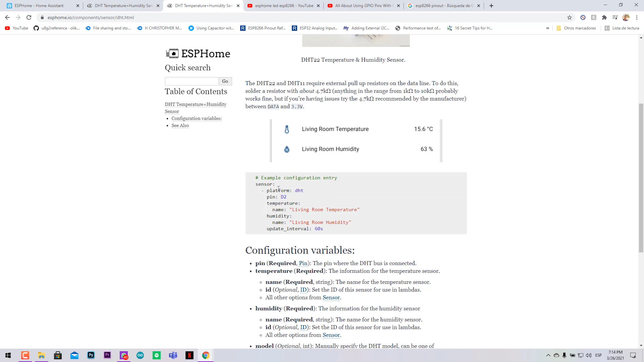The width and height of the screenshot is (644, 362).
Task: Open Lista de lectura reading list
Action: coord(622,28)
